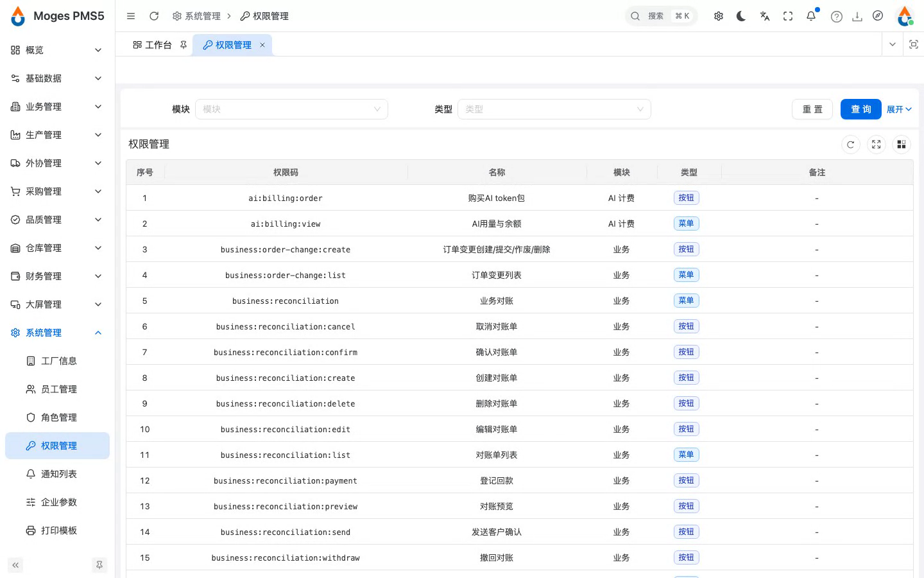This screenshot has height=578, width=924.
Task: Collapse the 系统管理 sidebar menu
Action: click(57, 333)
